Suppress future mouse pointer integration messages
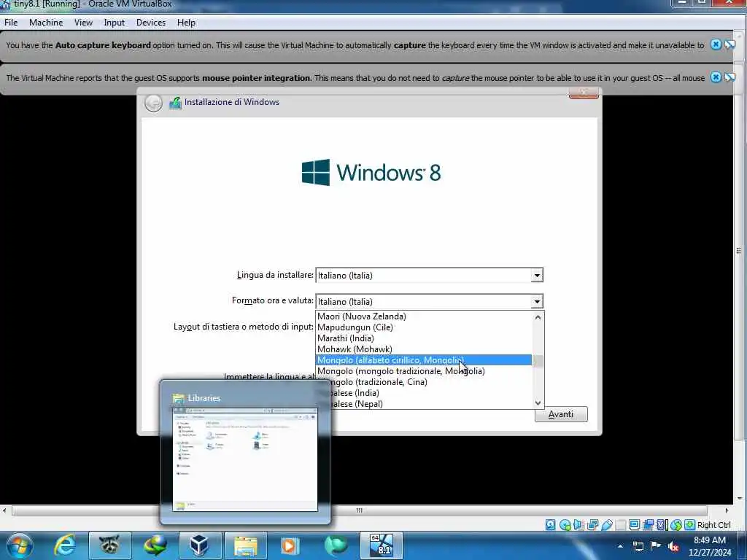The height and width of the screenshot is (560, 747). [729, 77]
